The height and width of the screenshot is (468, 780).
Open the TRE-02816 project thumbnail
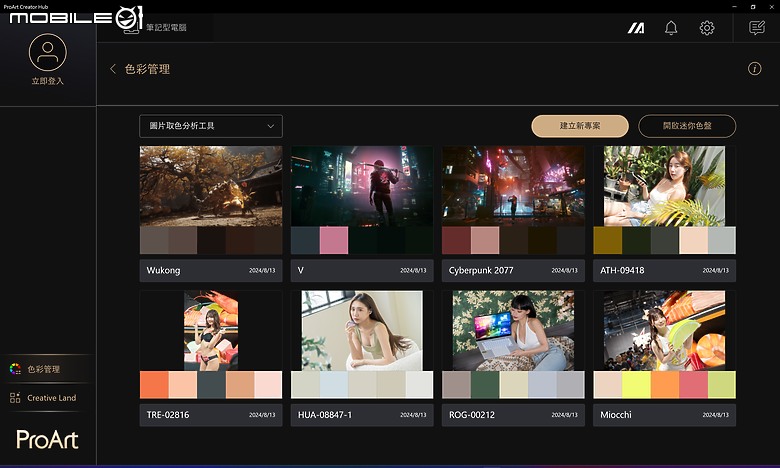pos(211,331)
